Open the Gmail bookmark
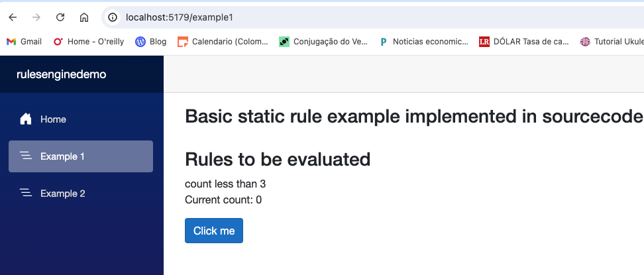644x275 pixels. click(x=24, y=41)
